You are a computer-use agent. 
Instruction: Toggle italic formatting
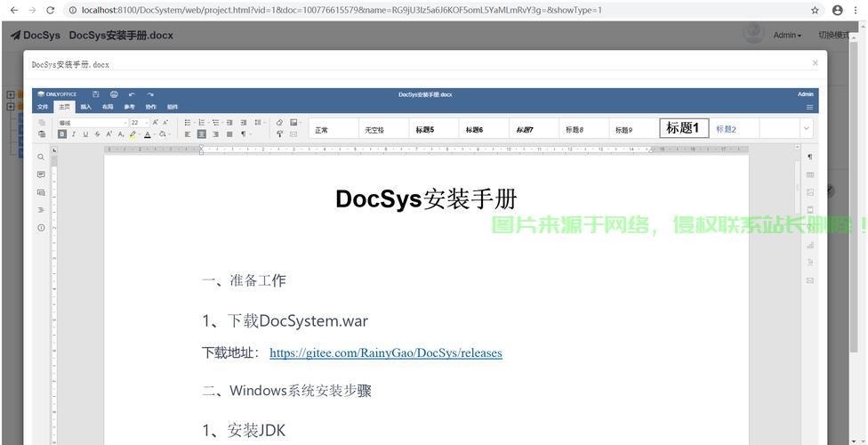click(x=74, y=134)
